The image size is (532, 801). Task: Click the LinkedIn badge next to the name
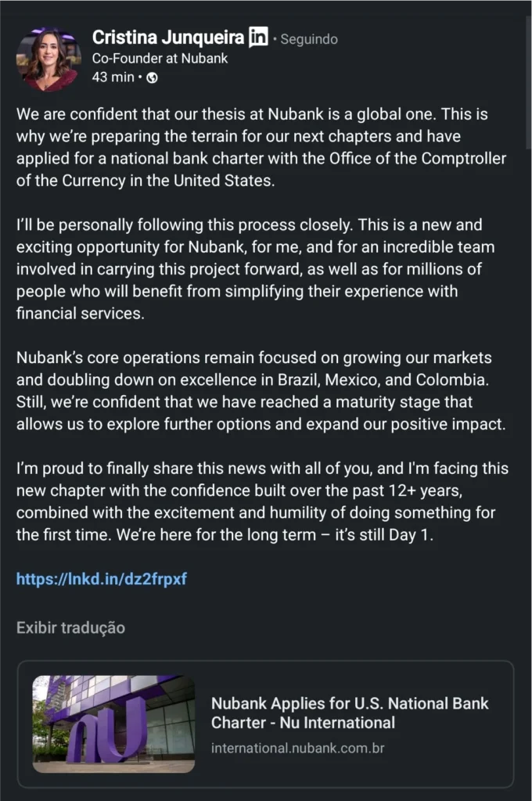tap(258, 36)
